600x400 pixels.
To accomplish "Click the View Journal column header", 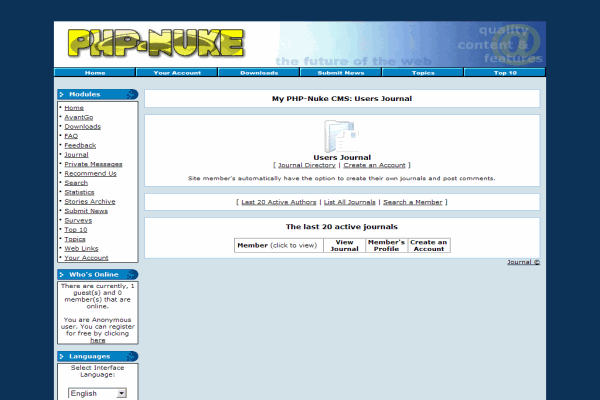I will pyautogui.click(x=344, y=245).
